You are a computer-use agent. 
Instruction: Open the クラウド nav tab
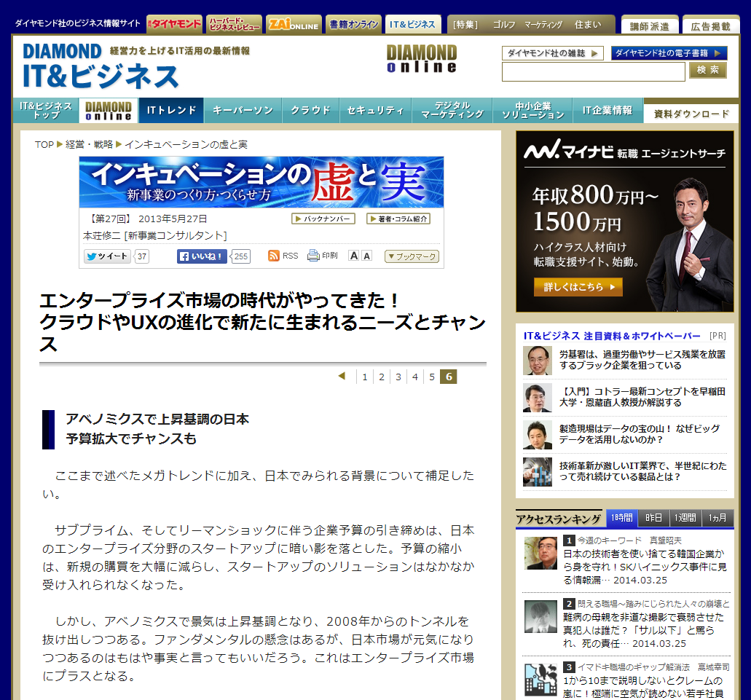(311, 111)
